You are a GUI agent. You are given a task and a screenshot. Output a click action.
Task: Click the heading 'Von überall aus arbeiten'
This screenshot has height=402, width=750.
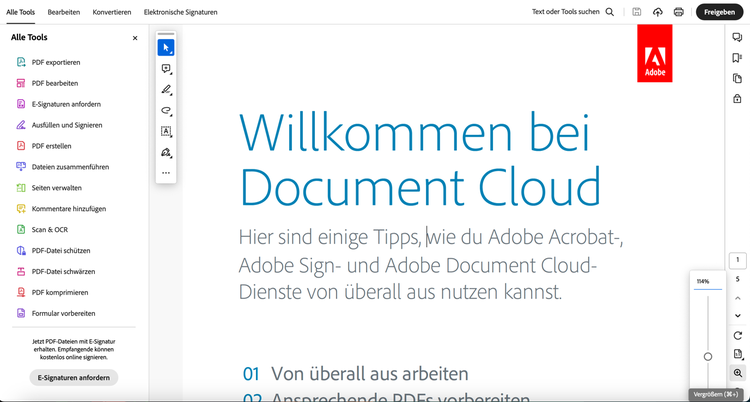(x=370, y=374)
